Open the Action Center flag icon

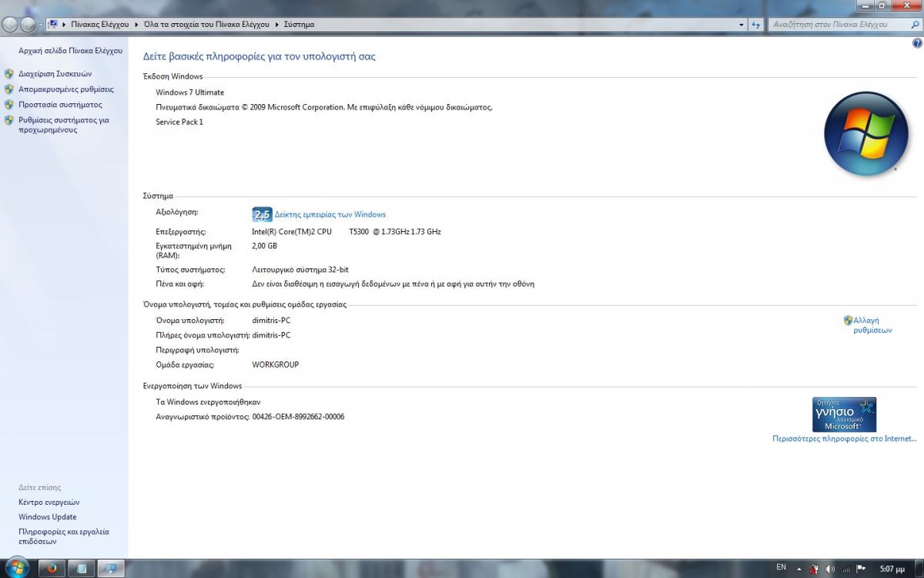tap(861, 568)
